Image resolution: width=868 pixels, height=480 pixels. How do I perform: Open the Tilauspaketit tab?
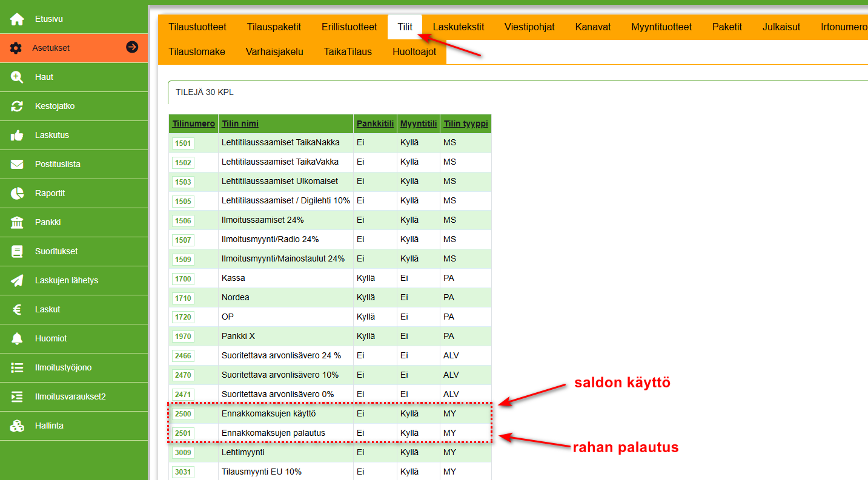274,27
